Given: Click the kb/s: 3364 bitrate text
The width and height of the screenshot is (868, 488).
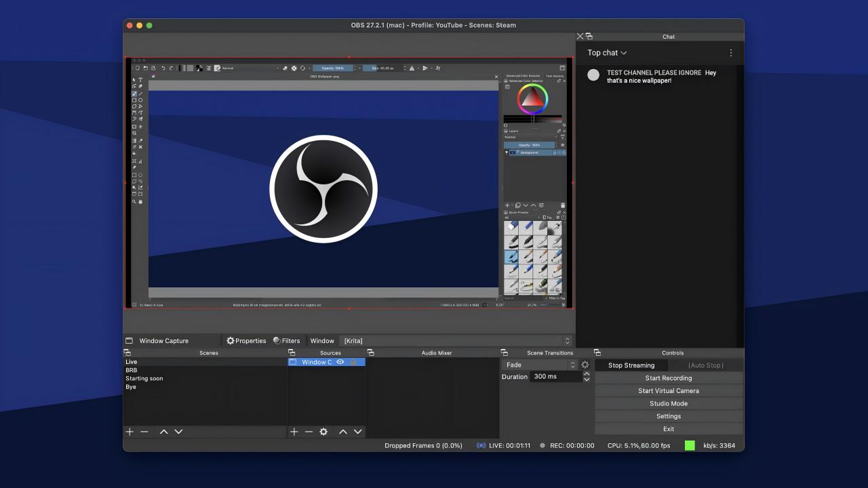Looking at the screenshot, I should (x=719, y=445).
